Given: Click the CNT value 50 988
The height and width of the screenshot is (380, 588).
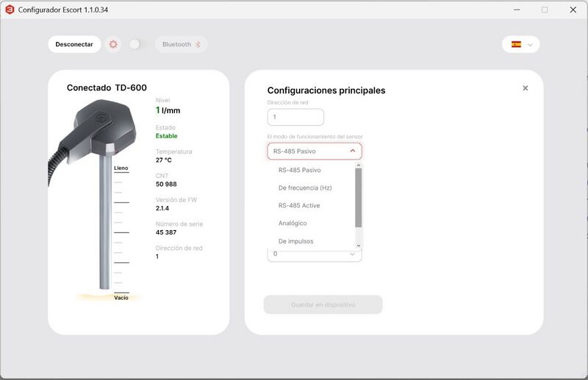Looking at the screenshot, I should [x=166, y=184].
